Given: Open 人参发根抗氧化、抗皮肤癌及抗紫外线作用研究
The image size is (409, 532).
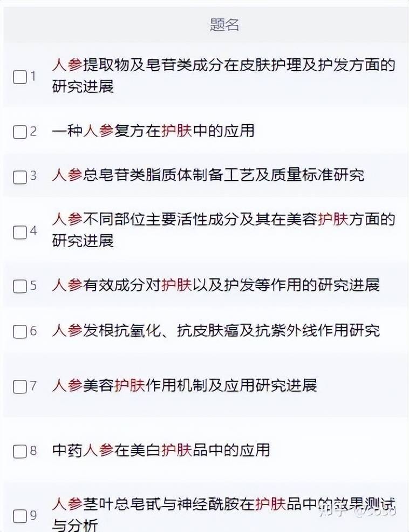Looking at the screenshot, I should (x=216, y=330).
